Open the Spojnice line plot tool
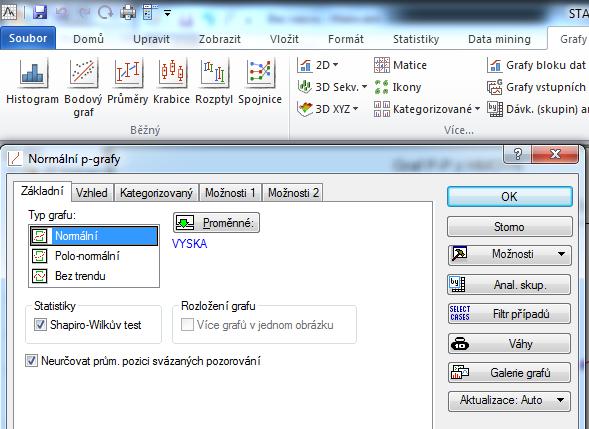 coord(260,82)
